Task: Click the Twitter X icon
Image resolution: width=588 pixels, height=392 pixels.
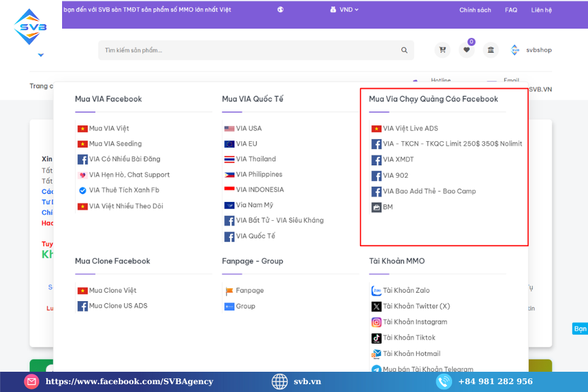Action: [376, 306]
